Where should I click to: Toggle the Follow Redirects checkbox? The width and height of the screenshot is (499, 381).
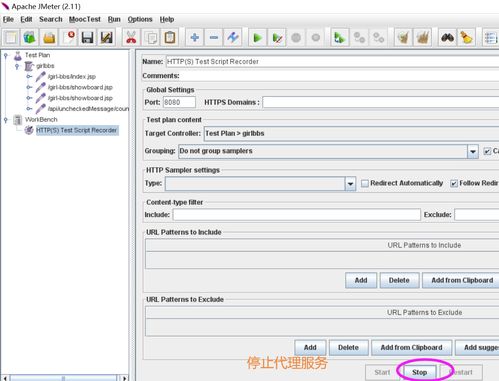(454, 183)
